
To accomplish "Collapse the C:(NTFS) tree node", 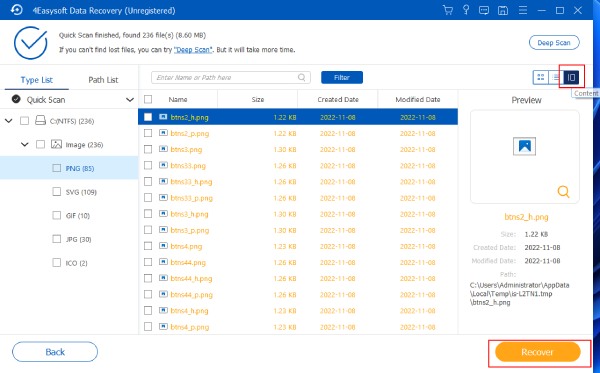I will coord(8,121).
